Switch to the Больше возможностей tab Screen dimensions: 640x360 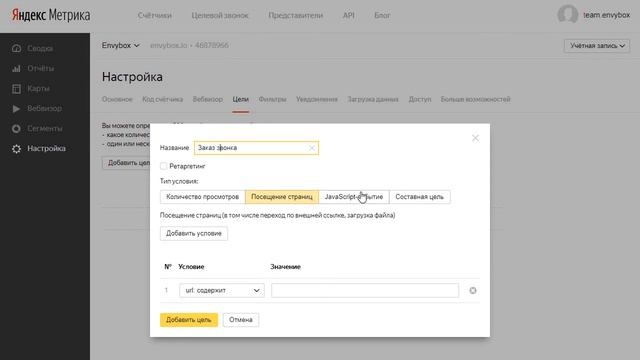[x=476, y=99]
